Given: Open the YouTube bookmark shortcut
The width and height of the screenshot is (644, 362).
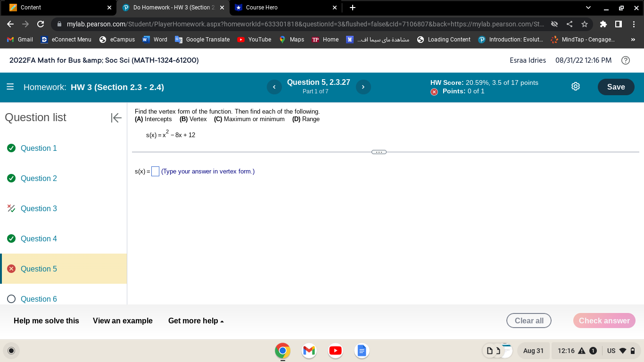Looking at the screenshot, I should pyautogui.click(x=254, y=40).
